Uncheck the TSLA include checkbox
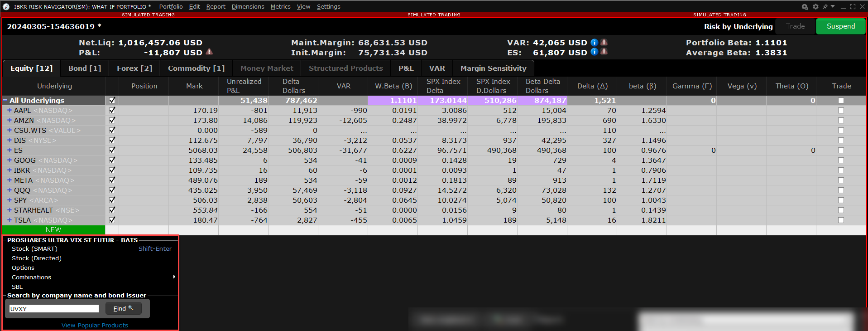The height and width of the screenshot is (331, 868). (112, 220)
